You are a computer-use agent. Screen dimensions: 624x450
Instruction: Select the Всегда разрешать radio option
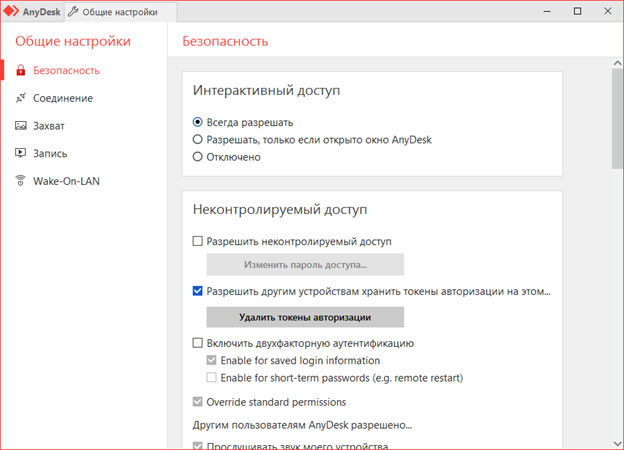[x=197, y=122]
